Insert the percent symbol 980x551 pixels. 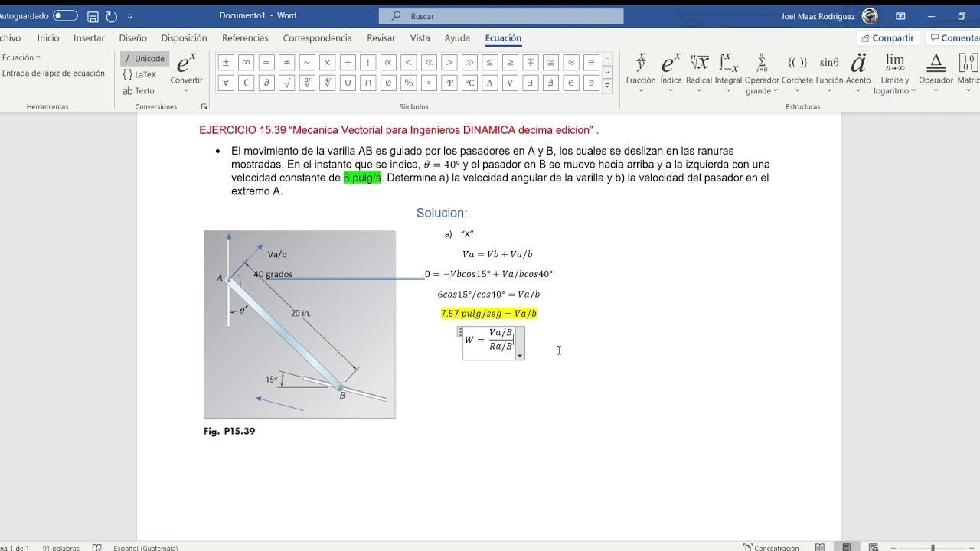tap(409, 83)
